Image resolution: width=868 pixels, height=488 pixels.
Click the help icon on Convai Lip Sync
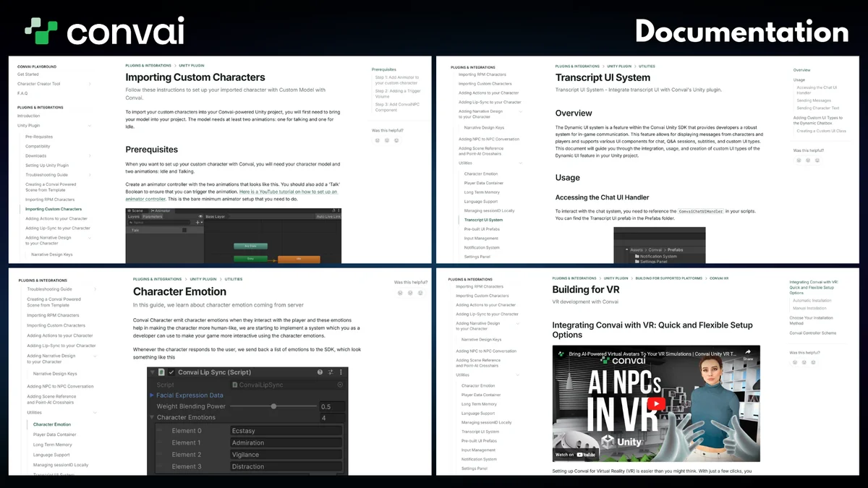tap(320, 372)
